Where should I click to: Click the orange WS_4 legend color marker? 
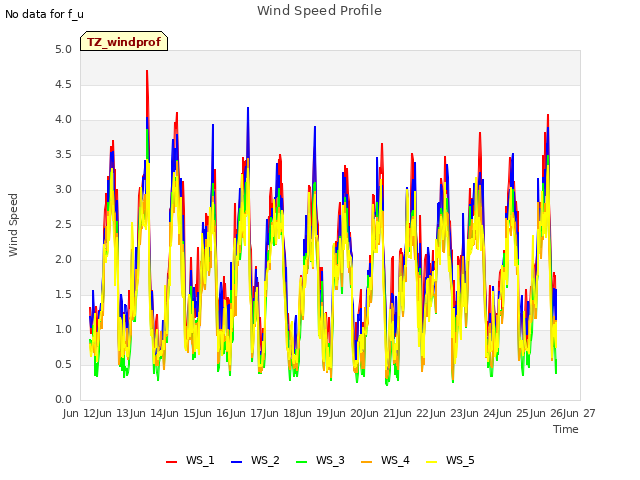click(x=367, y=462)
